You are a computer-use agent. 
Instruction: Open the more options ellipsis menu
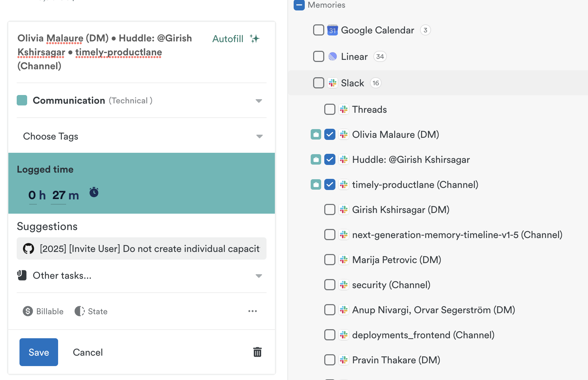coord(253,311)
